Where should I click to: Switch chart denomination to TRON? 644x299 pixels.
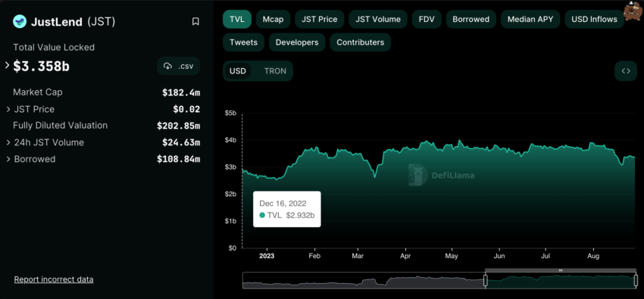pos(275,71)
